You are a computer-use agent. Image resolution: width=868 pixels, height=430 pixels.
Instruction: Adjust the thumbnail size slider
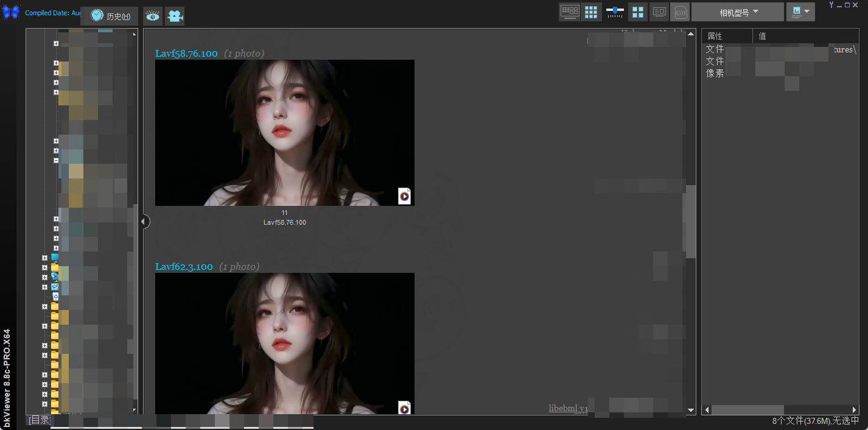(x=615, y=11)
